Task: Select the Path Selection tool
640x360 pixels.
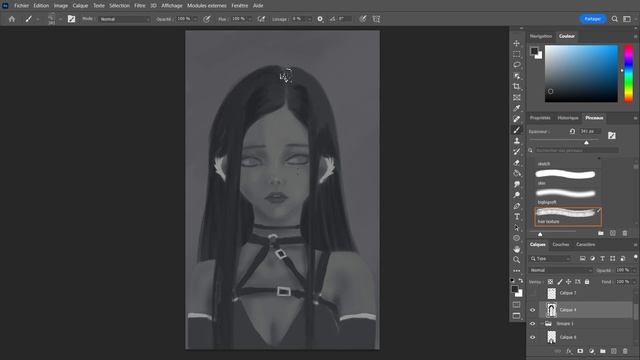Action: (517, 227)
